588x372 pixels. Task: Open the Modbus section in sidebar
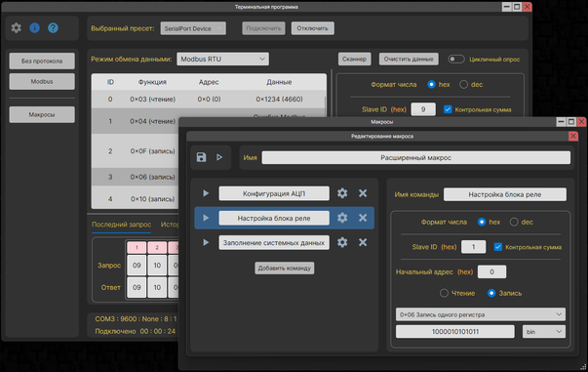click(x=42, y=81)
